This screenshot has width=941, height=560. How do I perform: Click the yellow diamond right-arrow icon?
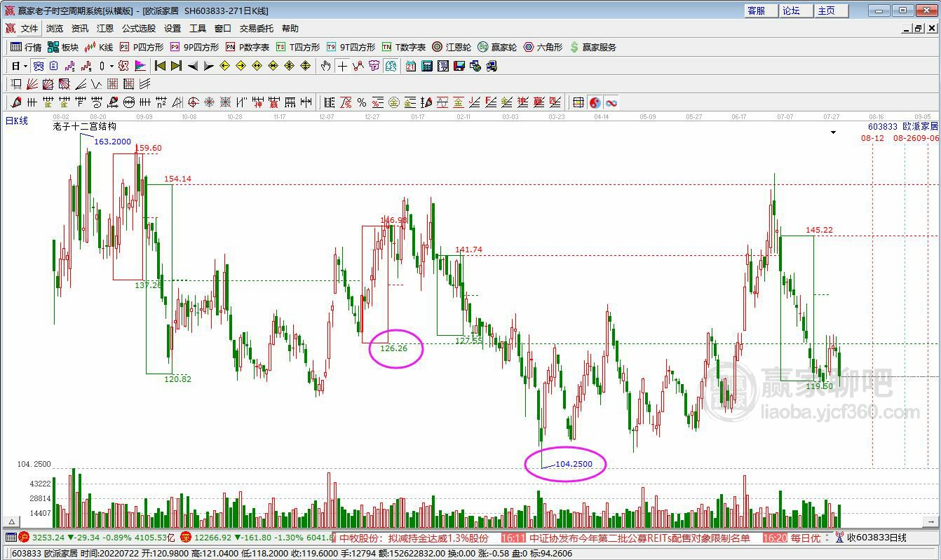pyautogui.click(x=241, y=66)
